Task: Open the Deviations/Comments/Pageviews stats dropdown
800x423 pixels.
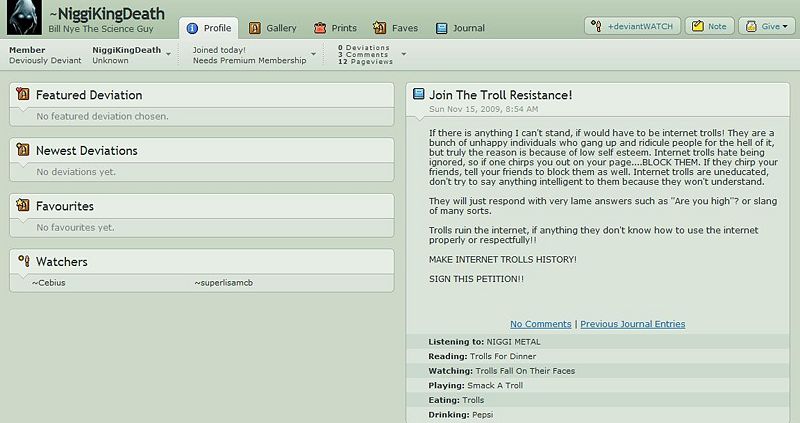Action: pyautogui.click(x=403, y=53)
